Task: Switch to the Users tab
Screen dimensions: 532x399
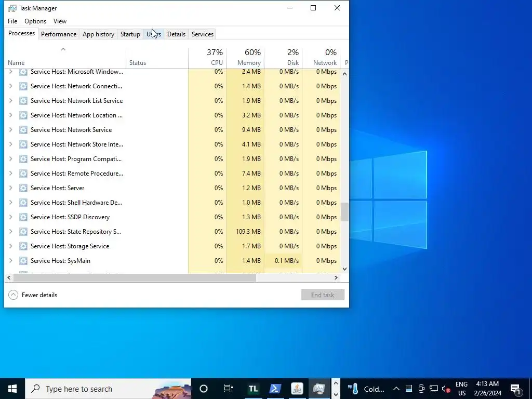Action: point(154,34)
